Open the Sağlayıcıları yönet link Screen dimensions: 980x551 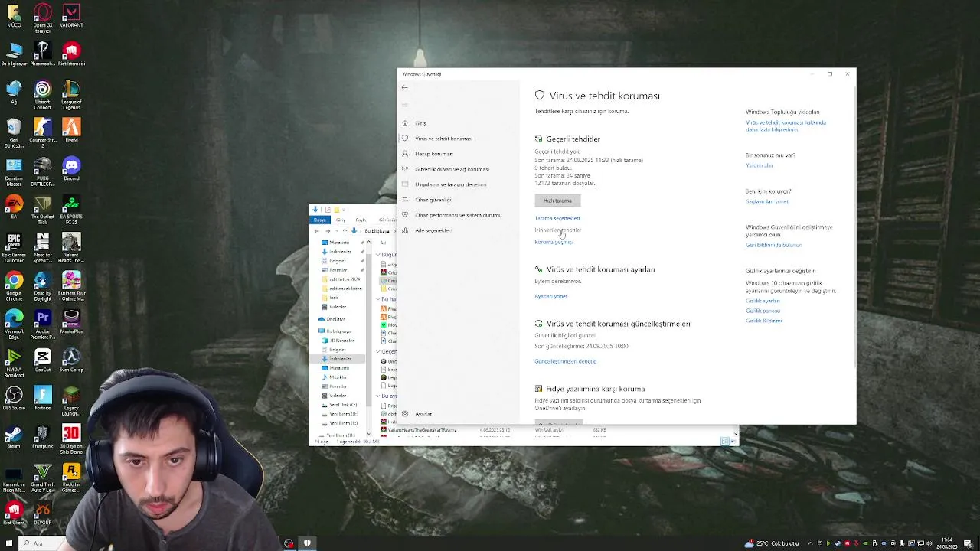coord(767,201)
